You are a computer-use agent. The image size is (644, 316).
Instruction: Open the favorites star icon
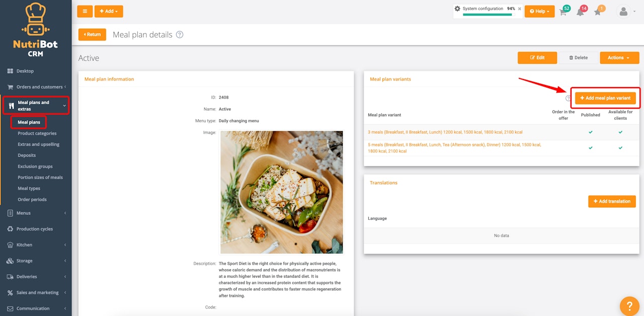click(598, 12)
